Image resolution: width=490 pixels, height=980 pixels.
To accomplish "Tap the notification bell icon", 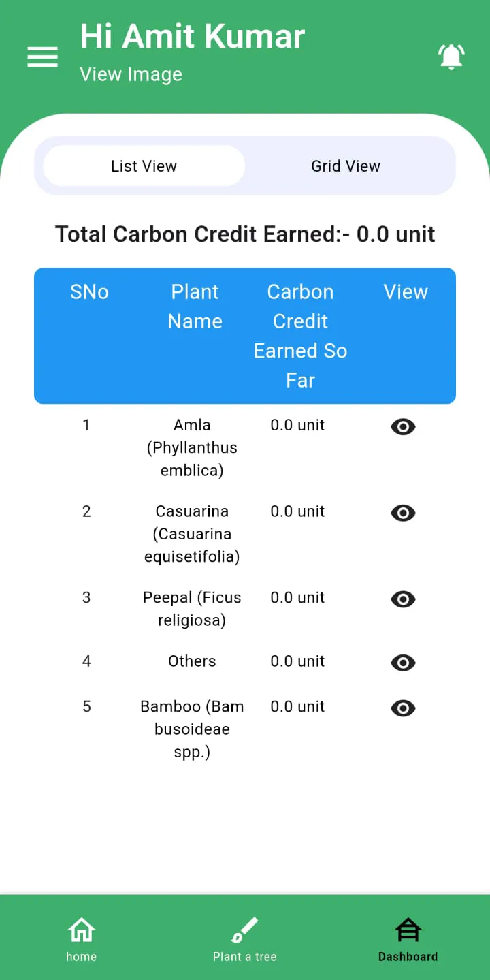I will click(451, 57).
